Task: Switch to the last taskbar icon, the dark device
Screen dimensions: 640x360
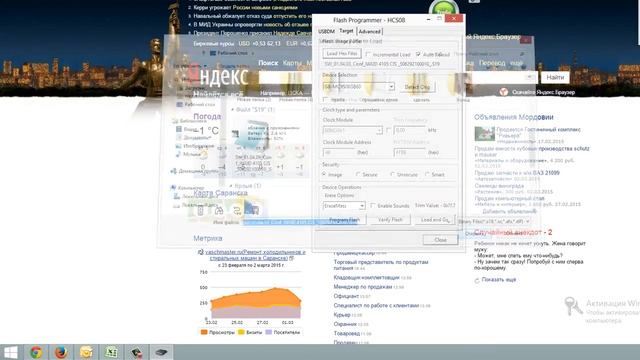Action: 161,352
